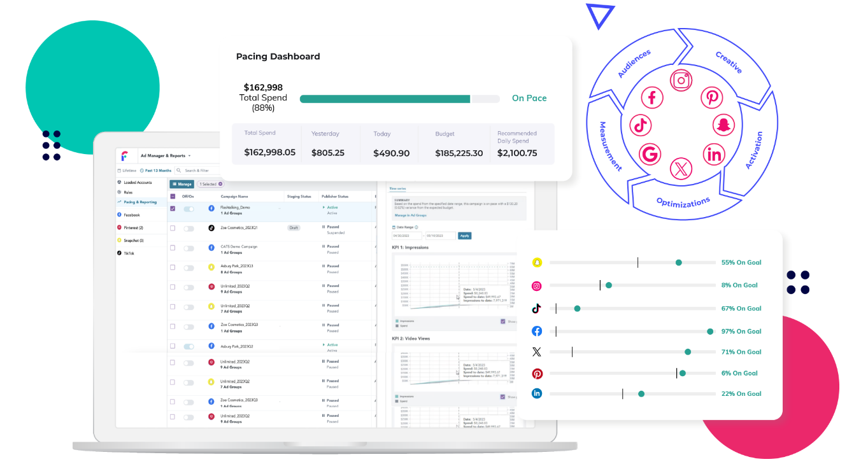Viewport: 868px width, 471px height.
Task: Click the Instagram icon in the platform circle diagram
Action: click(x=681, y=81)
